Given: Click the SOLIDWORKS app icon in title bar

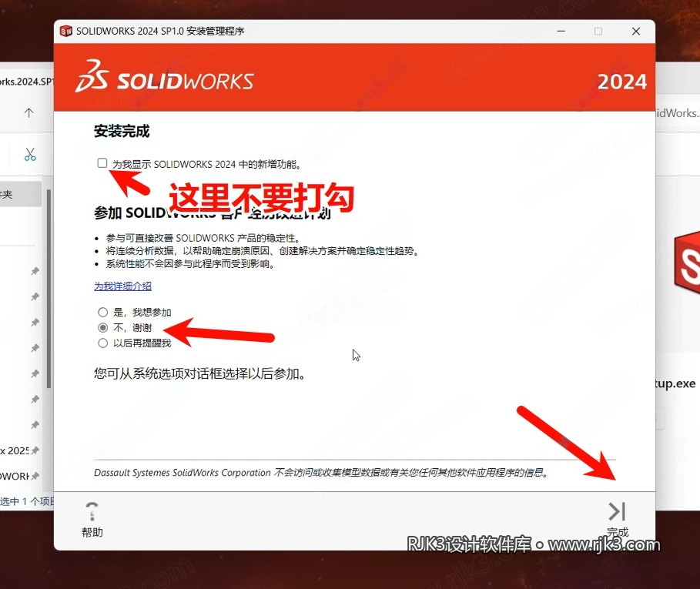Looking at the screenshot, I should click(x=65, y=31).
